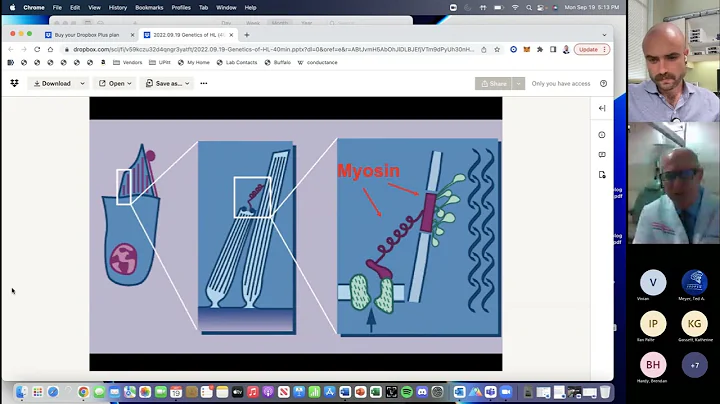This screenshot has width=720, height=404.
Task: Expand the Share options dropdown arrow
Action: [518, 84]
